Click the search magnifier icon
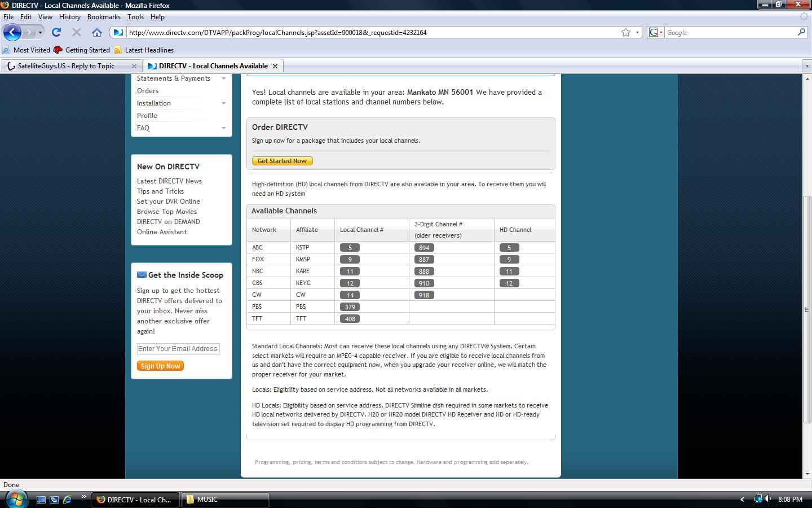 click(x=801, y=32)
